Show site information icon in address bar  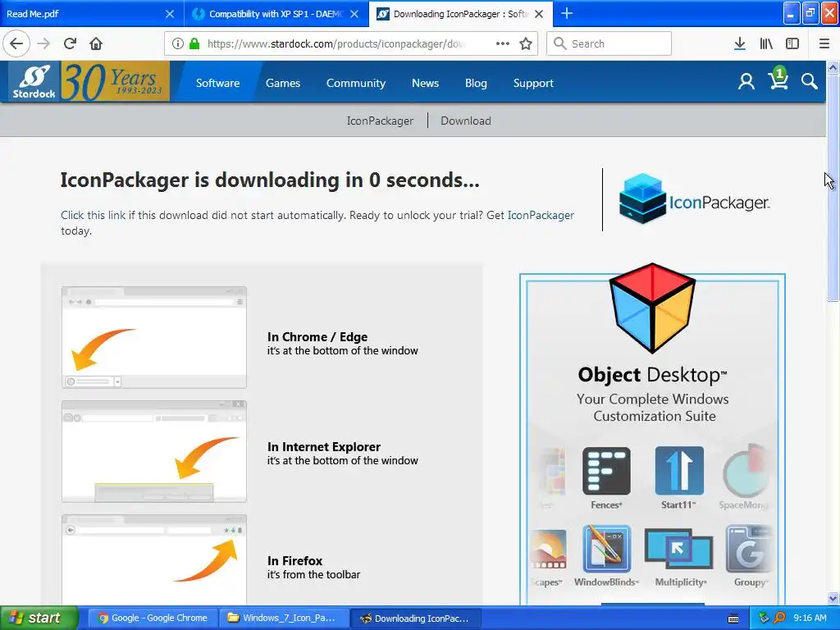coord(178,43)
